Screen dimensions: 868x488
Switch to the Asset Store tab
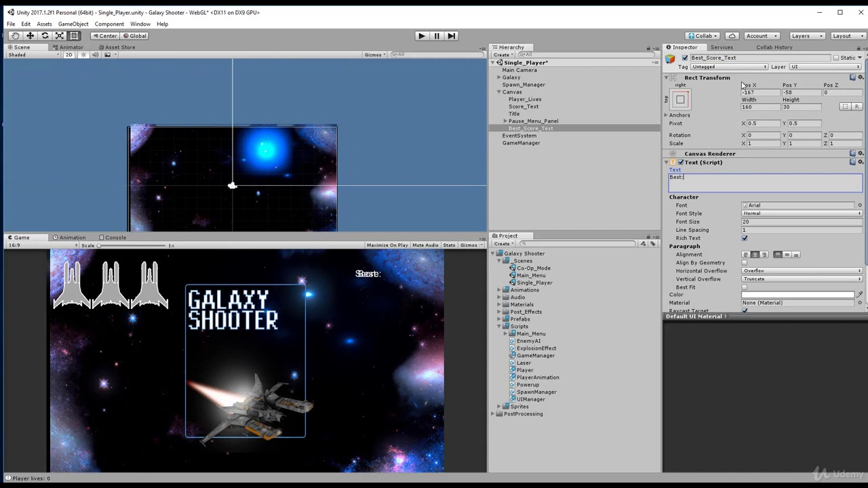pyautogui.click(x=116, y=47)
